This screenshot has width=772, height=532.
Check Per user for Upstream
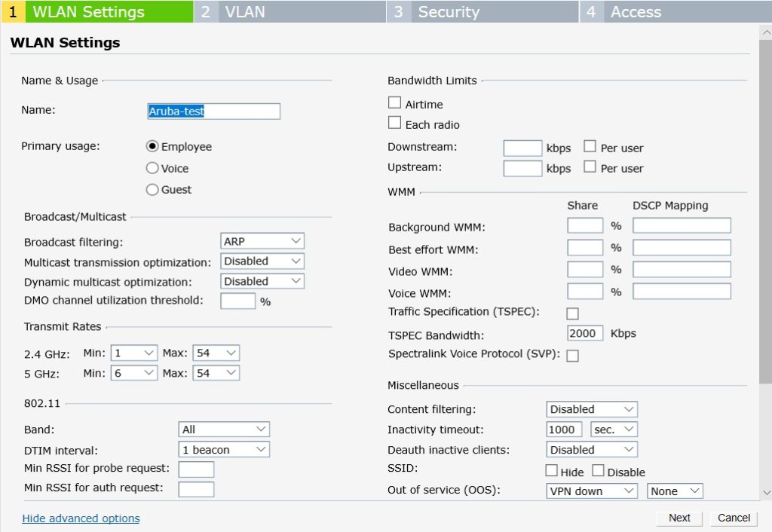pyautogui.click(x=590, y=167)
